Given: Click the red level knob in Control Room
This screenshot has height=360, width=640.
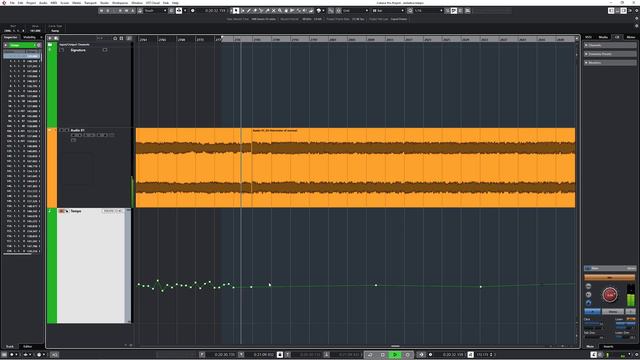Looking at the screenshot, I should coord(610,295).
